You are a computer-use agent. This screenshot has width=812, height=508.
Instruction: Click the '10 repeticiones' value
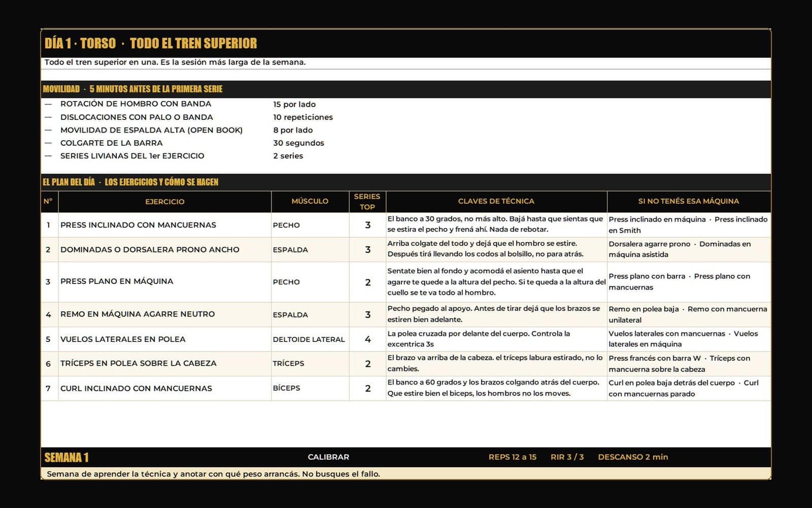[303, 117]
